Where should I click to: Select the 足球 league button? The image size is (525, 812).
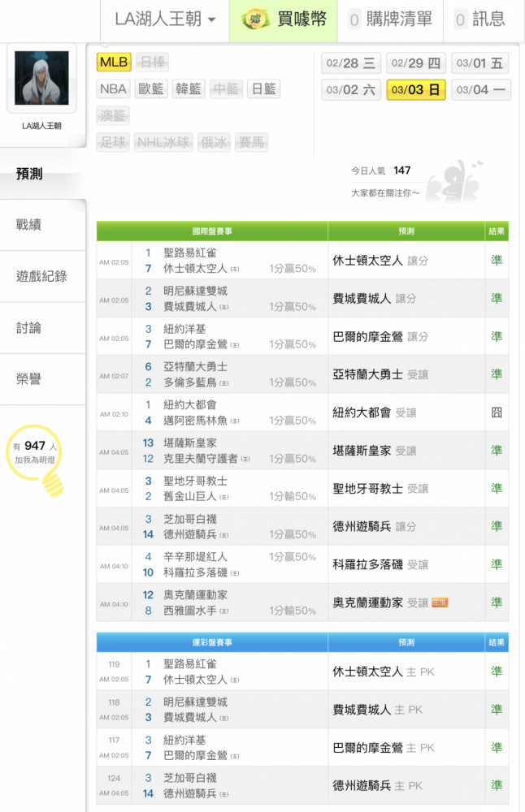[113, 142]
